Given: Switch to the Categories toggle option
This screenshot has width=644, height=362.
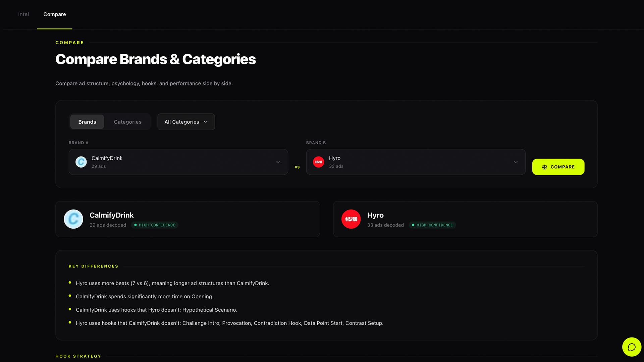Looking at the screenshot, I should pos(127,122).
